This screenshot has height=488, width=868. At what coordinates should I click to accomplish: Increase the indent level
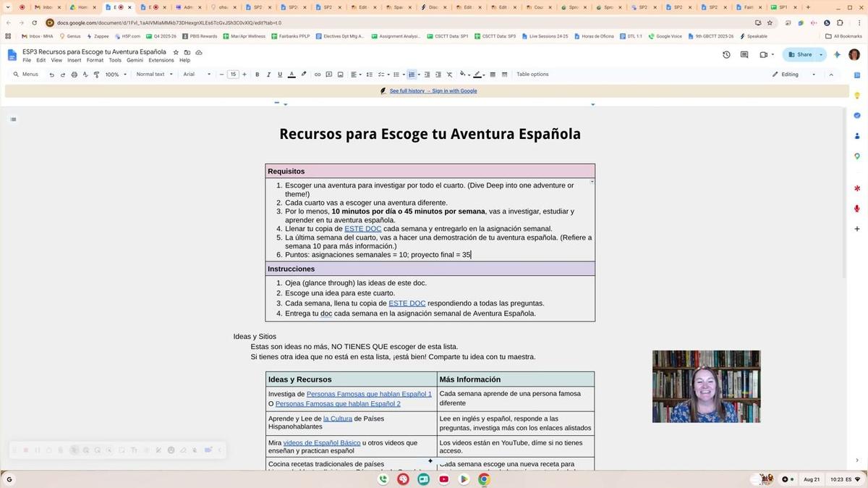click(438, 75)
